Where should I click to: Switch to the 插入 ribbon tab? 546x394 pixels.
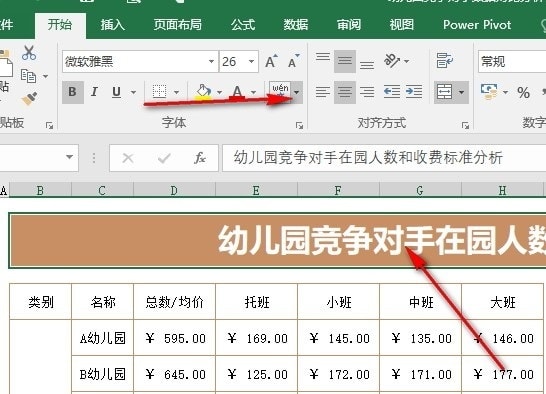click(x=112, y=25)
